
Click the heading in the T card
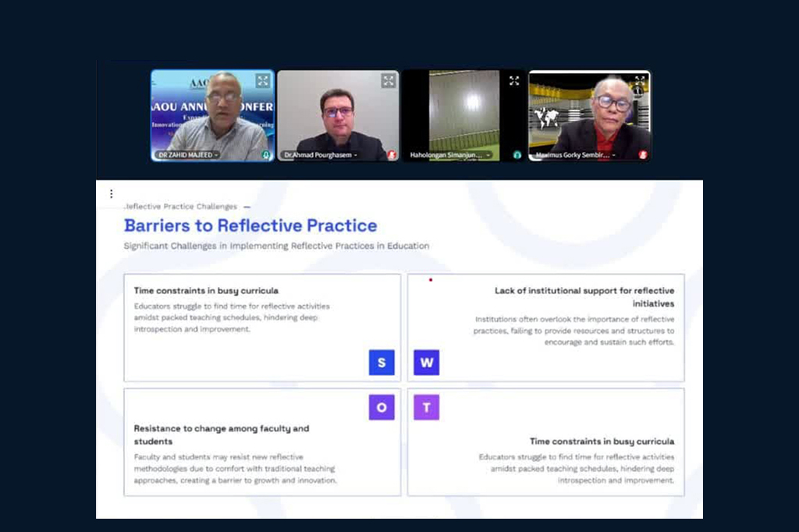[602, 442]
